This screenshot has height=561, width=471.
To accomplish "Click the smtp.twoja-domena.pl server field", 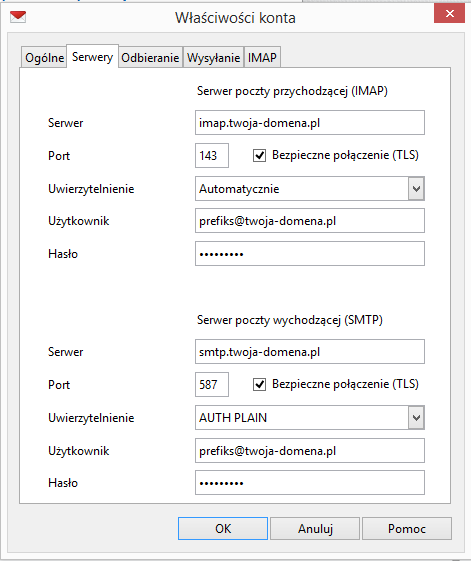I will (310, 352).
